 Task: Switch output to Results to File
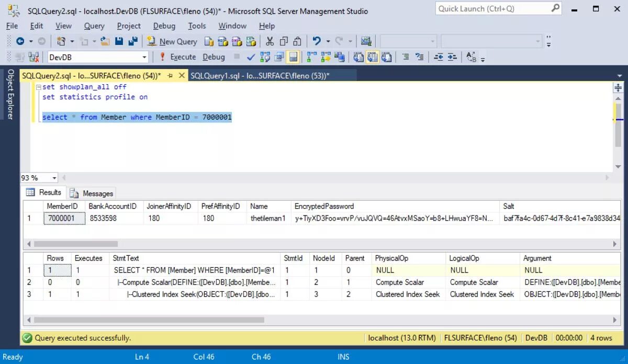tap(386, 57)
